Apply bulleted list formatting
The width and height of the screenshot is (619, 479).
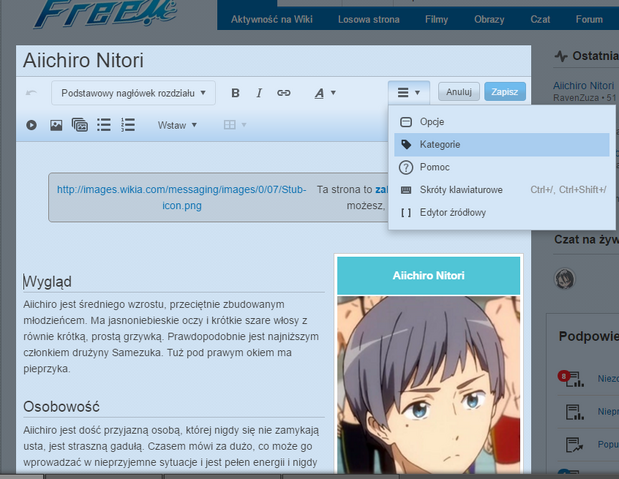(x=104, y=125)
